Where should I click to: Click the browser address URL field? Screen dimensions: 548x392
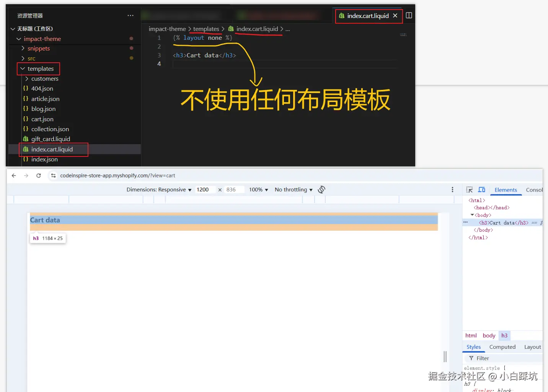pos(117,176)
